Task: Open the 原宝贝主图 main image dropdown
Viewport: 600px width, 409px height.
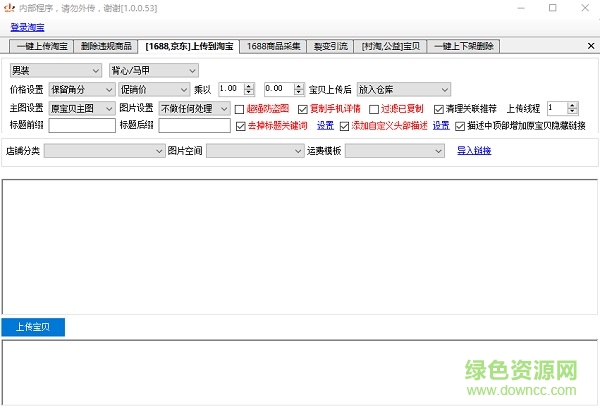Action: [82, 109]
